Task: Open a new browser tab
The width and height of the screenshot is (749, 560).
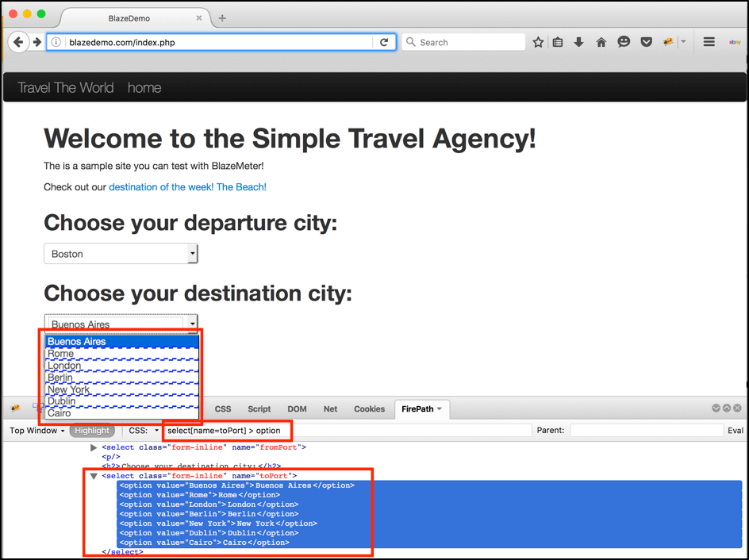Action: click(222, 18)
